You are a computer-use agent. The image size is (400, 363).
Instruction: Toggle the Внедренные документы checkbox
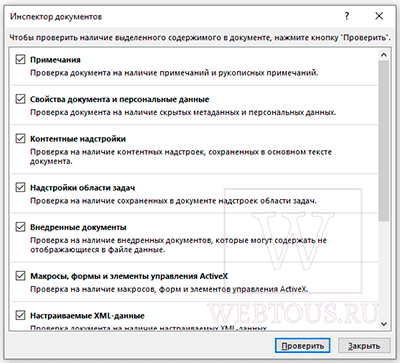(x=20, y=227)
